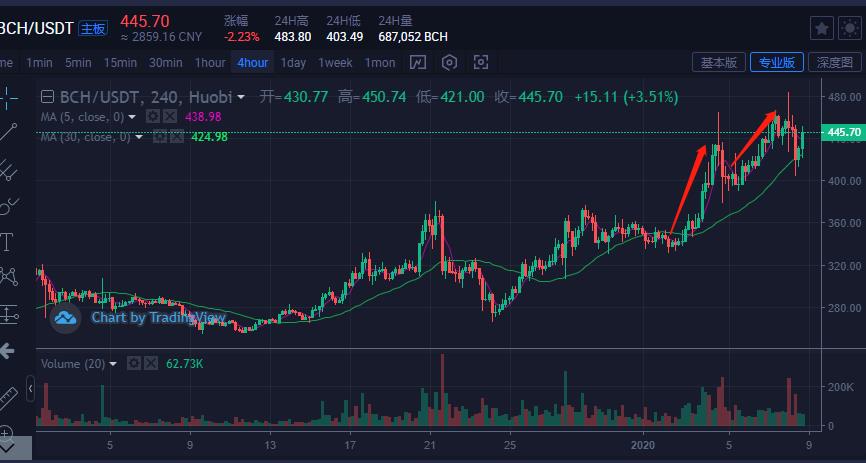866x463 pixels.
Task: Remove the MA 30 indicator
Action: pos(177,136)
